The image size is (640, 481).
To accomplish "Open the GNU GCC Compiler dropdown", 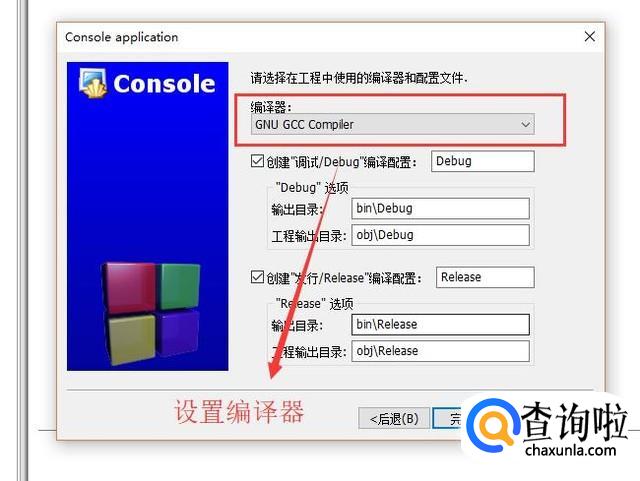I will [x=393, y=124].
